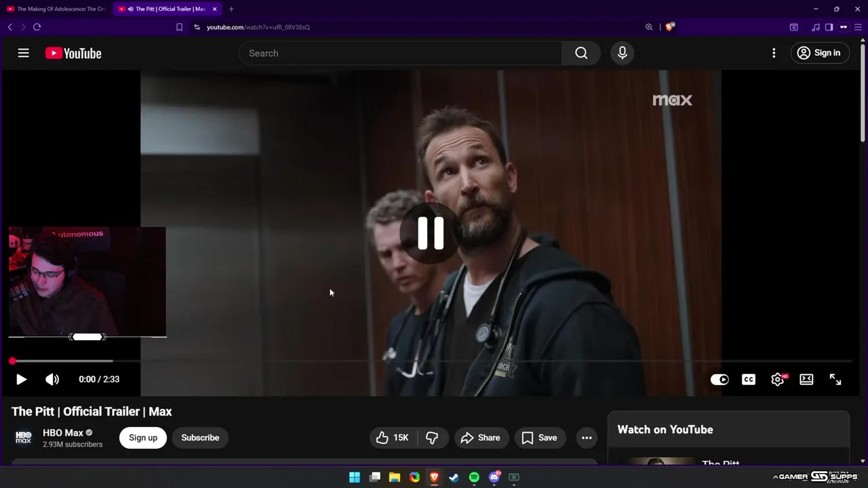
Task: Open the Brave Shields lion icon
Action: click(x=670, y=27)
